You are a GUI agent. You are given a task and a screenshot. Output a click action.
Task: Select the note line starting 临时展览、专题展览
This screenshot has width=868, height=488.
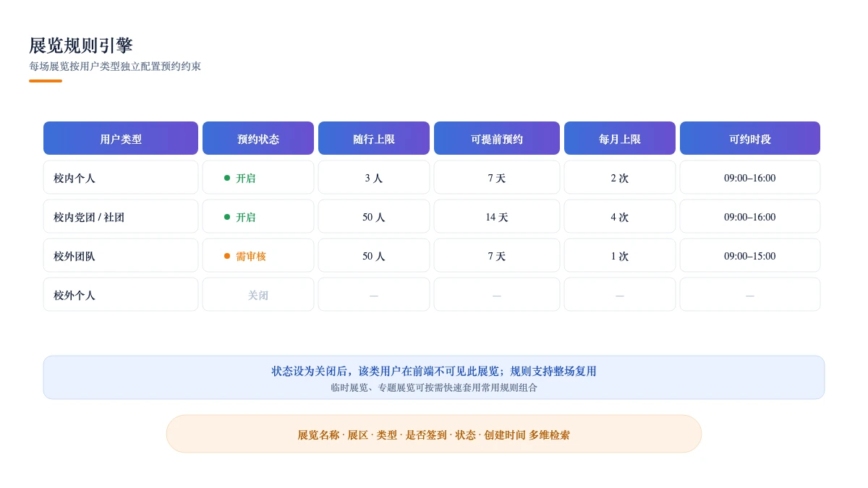point(434,388)
